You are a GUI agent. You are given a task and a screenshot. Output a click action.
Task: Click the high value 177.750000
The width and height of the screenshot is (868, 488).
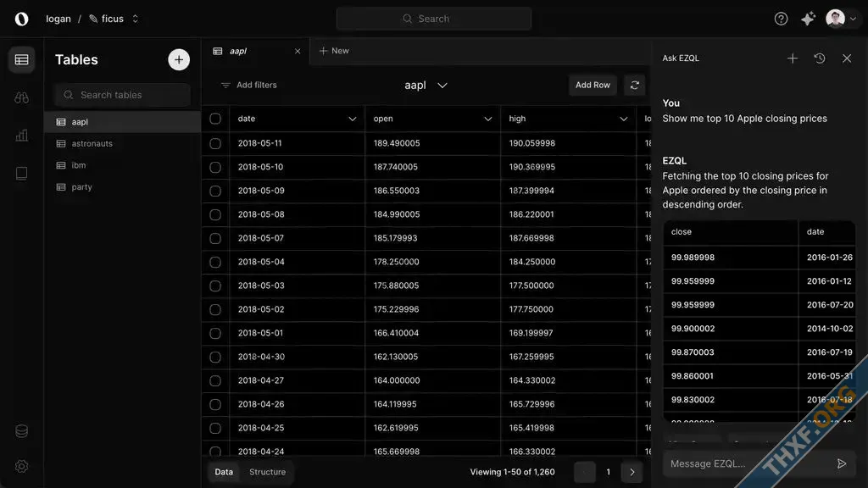pyautogui.click(x=531, y=309)
